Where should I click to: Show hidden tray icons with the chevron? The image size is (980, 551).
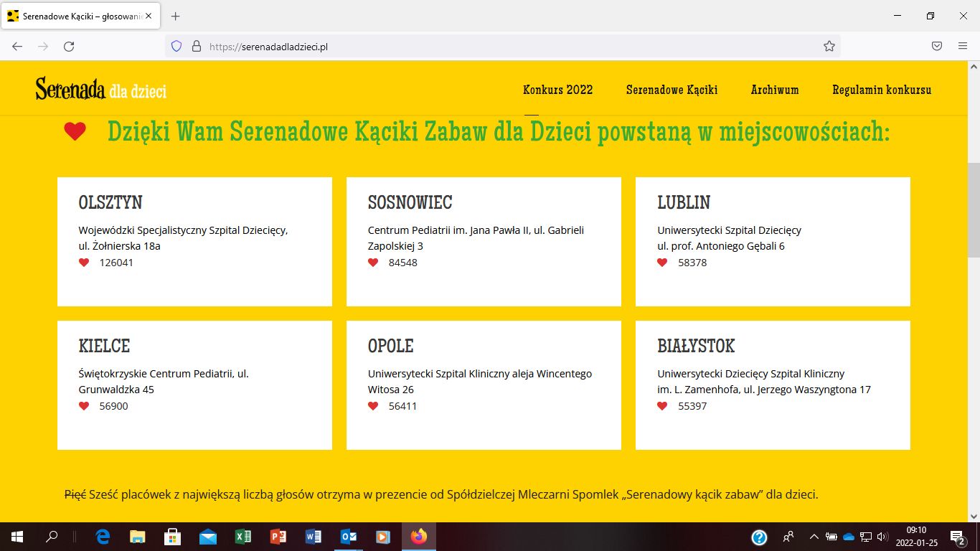pyautogui.click(x=814, y=537)
